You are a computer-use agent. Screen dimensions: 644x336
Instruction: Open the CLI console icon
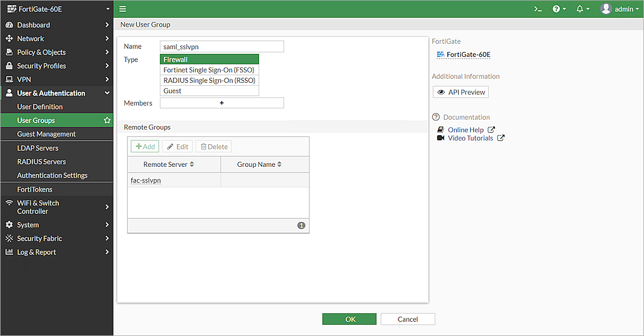[538, 9]
